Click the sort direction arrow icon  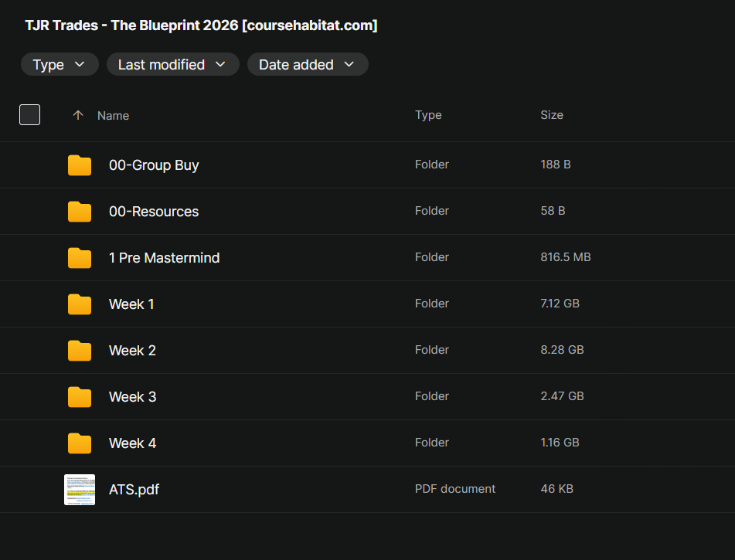coord(77,115)
